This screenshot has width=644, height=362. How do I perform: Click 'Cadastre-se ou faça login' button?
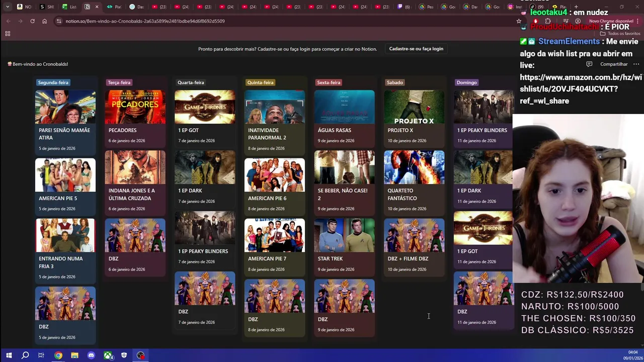pyautogui.click(x=416, y=49)
